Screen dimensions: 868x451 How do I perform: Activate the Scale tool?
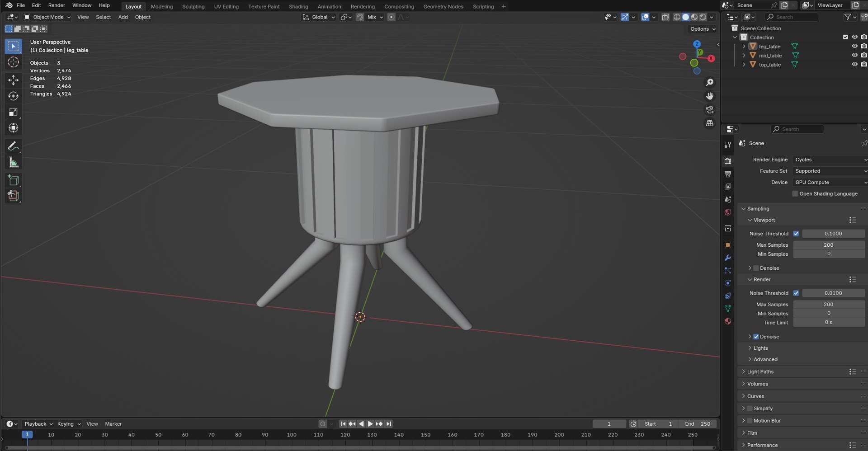click(x=13, y=112)
